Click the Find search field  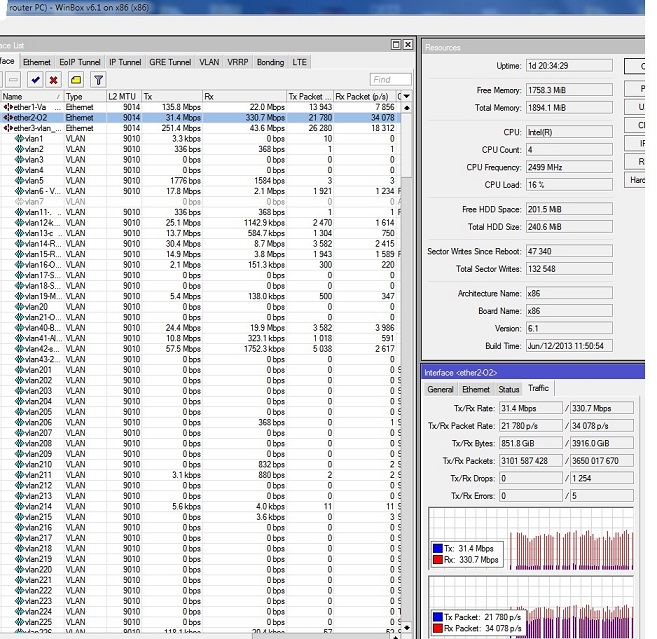(390, 80)
